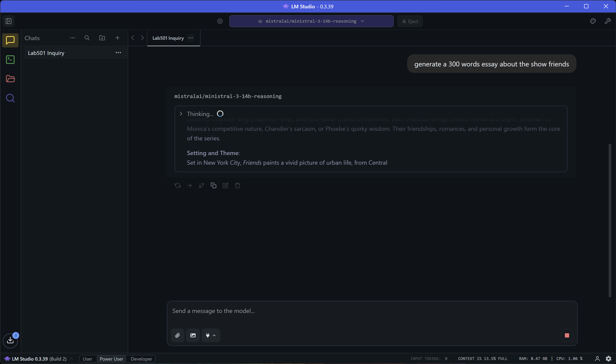
Task: Click the copy message icon
Action: tap(214, 185)
